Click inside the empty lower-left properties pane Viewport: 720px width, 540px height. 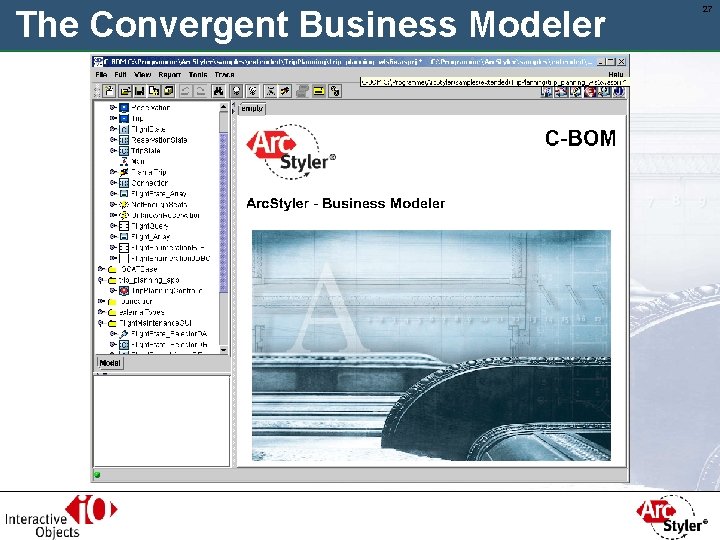162,421
